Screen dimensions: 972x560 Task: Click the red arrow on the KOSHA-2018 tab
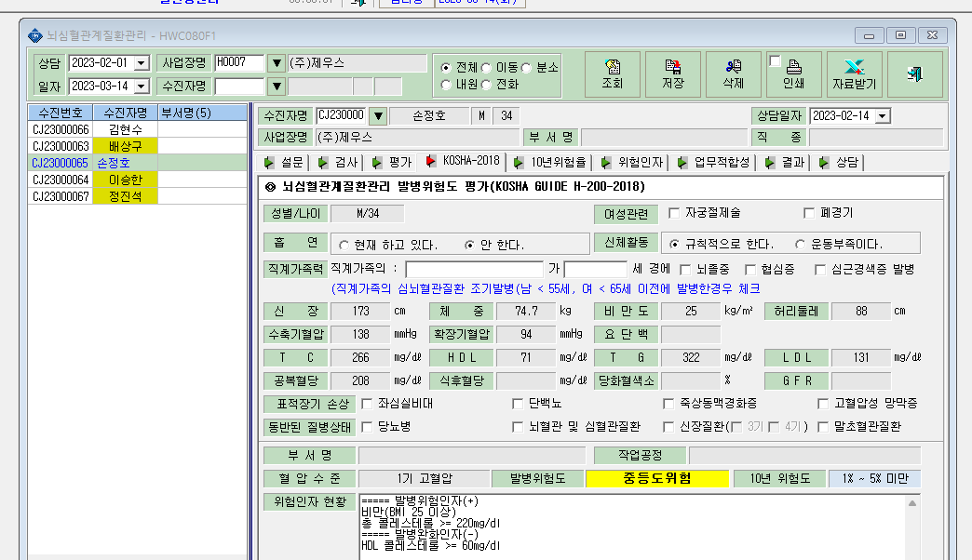click(x=430, y=162)
